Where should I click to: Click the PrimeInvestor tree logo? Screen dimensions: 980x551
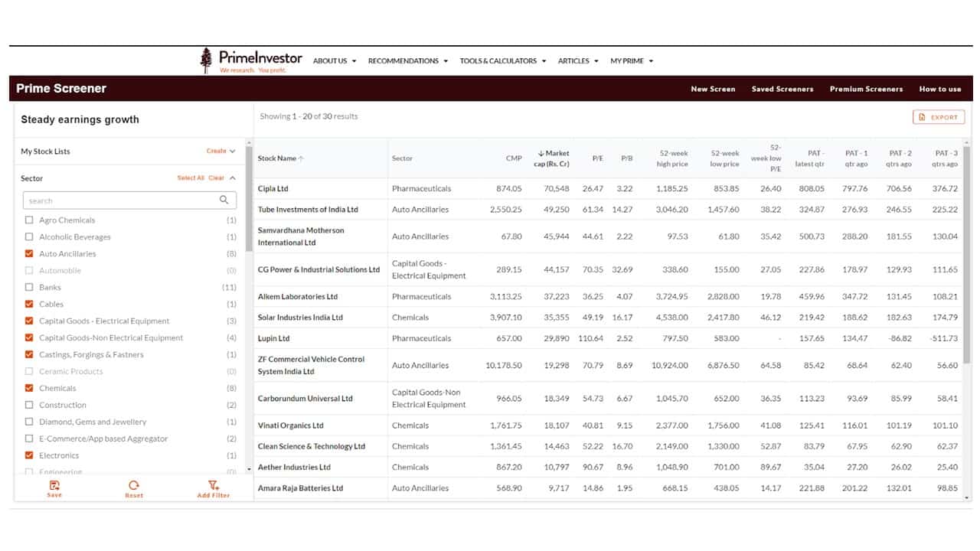coord(206,60)
